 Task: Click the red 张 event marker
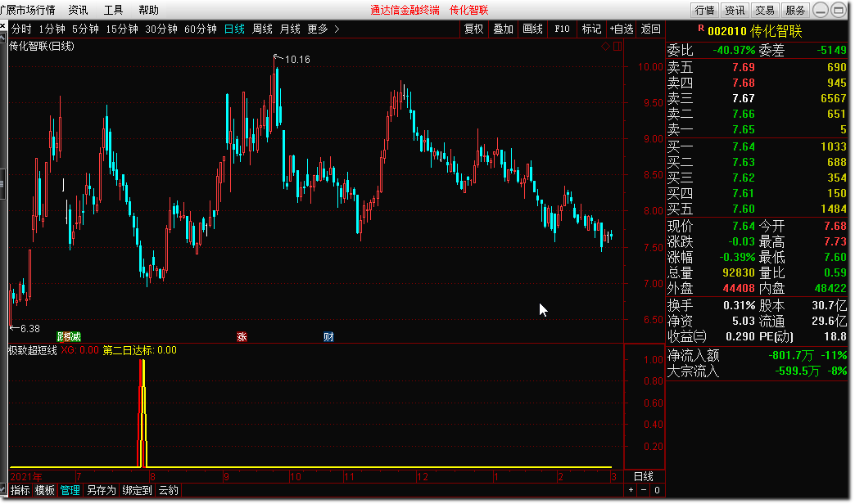pos(242,337)
